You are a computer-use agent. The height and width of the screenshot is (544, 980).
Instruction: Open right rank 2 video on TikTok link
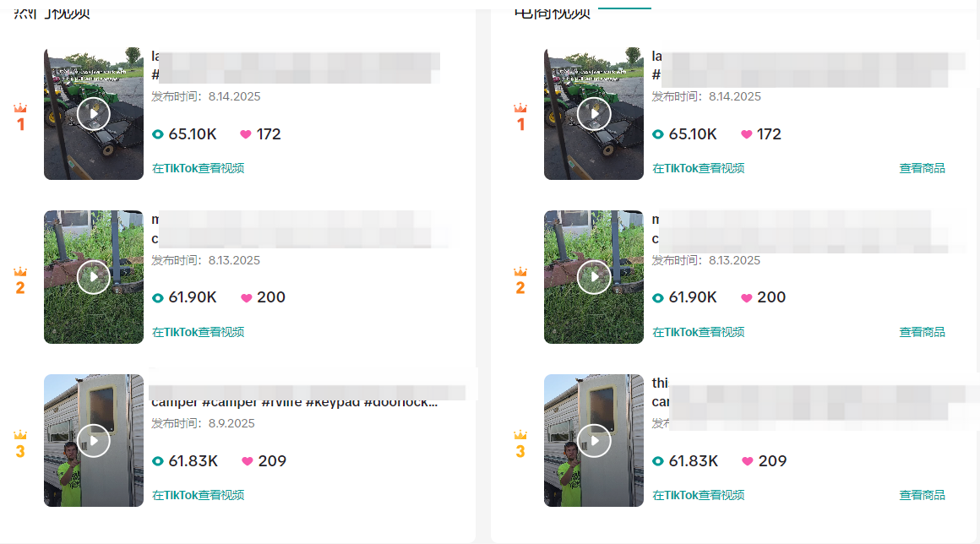coord(698,332)
